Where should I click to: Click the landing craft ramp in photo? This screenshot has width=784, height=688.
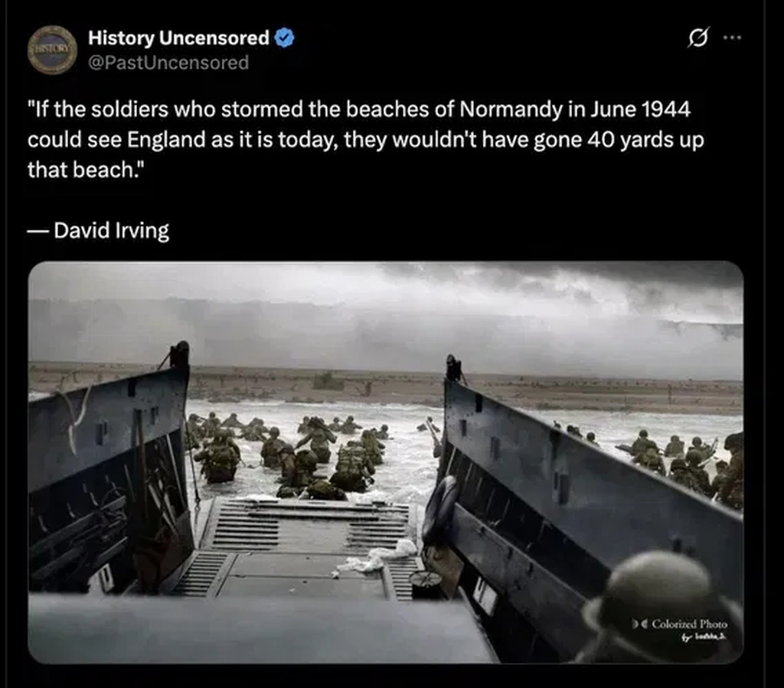click(306, 547)
